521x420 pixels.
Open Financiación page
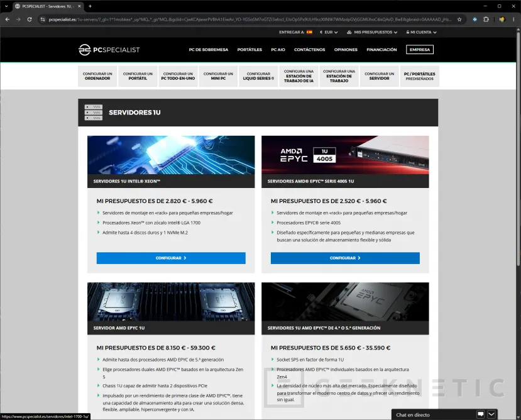point(381,50)
